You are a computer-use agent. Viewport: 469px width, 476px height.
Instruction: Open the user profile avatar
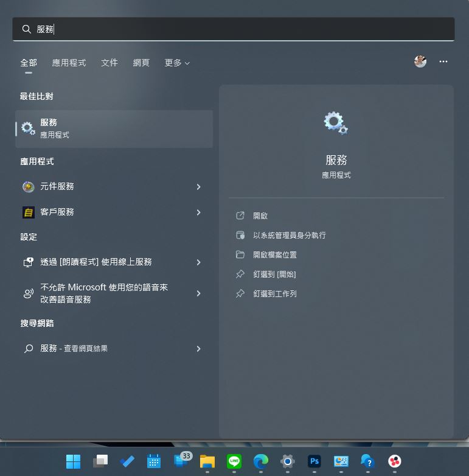pos(420,61)
